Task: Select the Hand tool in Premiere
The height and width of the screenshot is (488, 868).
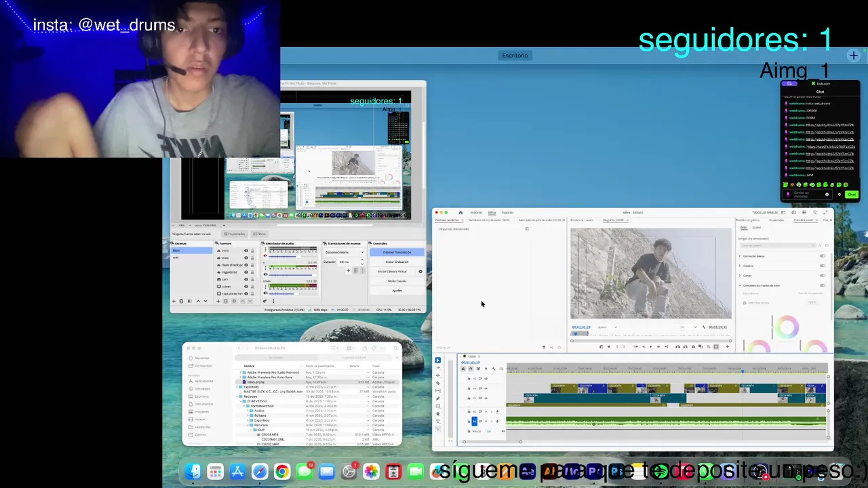Action: tap(438, 414)
